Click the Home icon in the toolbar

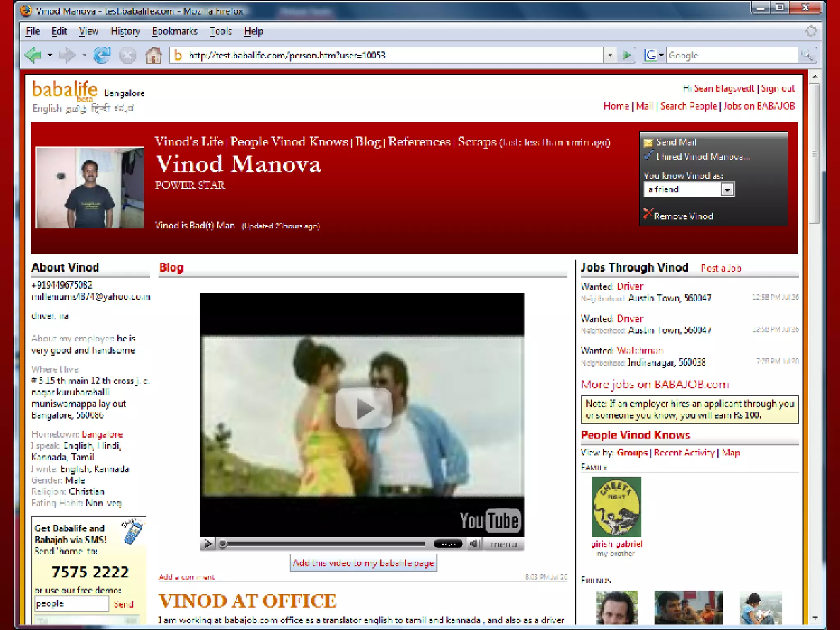pos(154,55)
